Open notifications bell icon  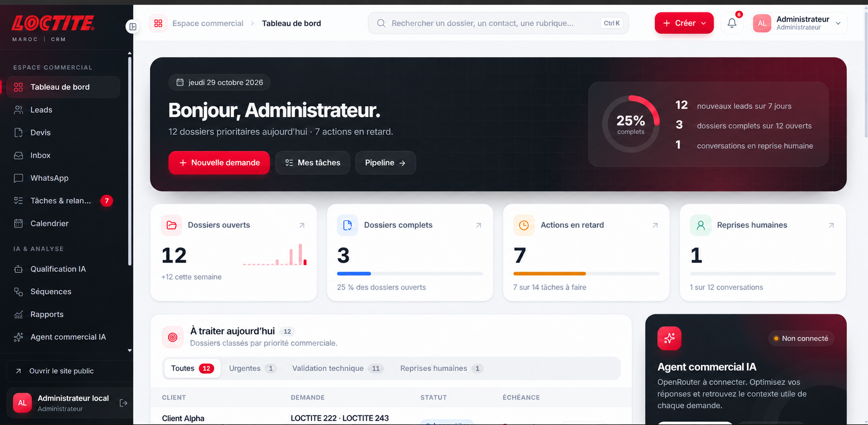click(732, 23)
